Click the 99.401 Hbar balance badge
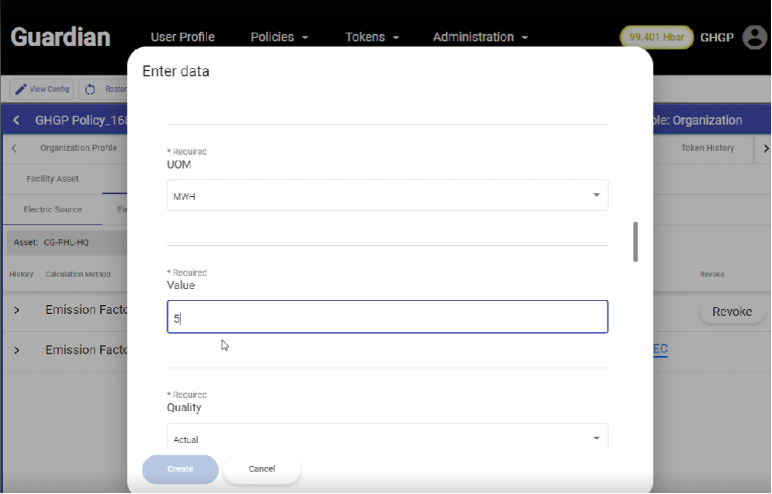The width and height of the screenshot is (772, 494). [655, 37]
